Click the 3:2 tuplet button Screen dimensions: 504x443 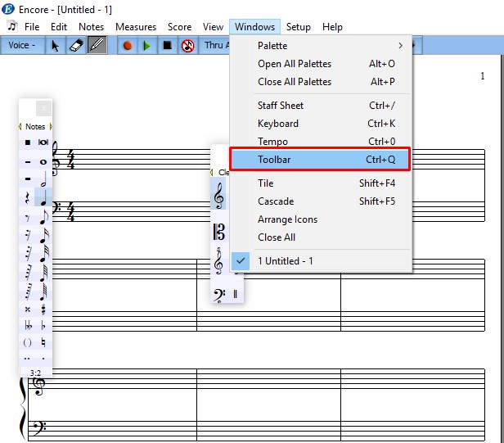click(x=35, y=373)
